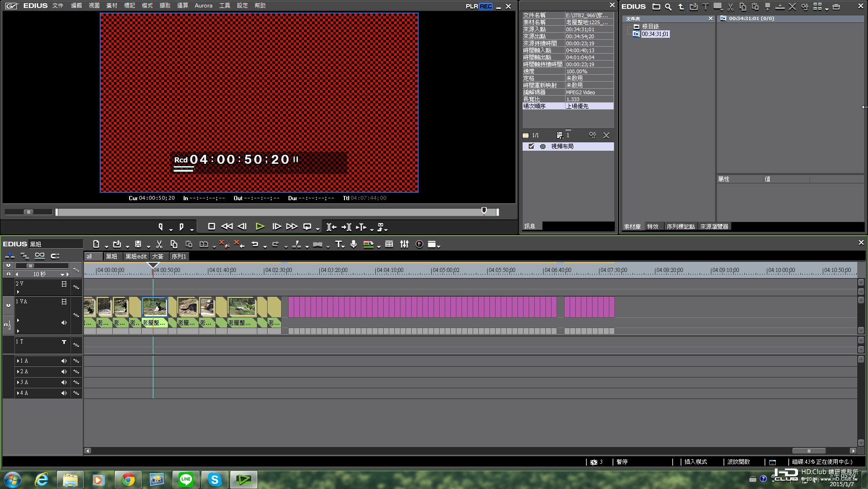Click the Cut scissors icon in timeline toolbar
This screenshot has width=868, height=489.
[159, 244]
